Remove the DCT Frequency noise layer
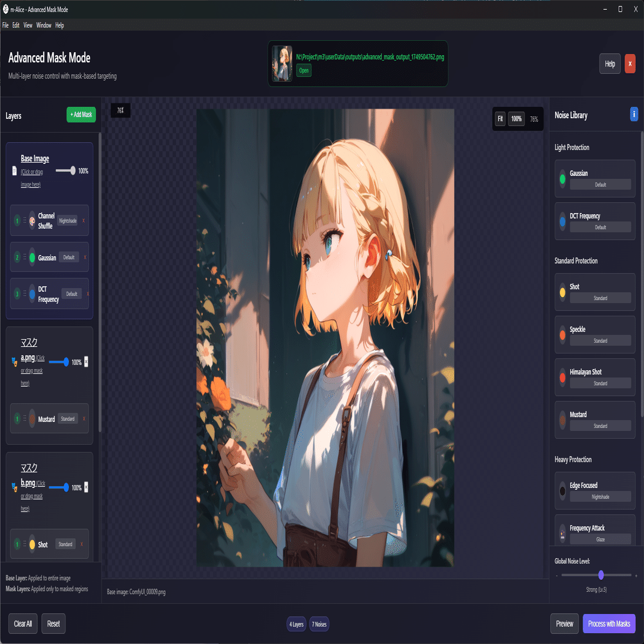Screen dimensions: 644x644 88,293
